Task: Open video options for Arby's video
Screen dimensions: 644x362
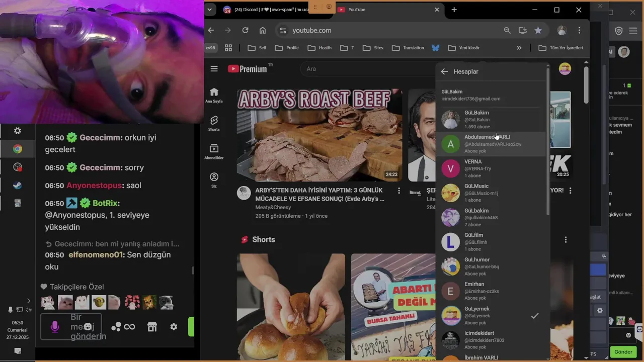Action: click(x=399, y=191)
